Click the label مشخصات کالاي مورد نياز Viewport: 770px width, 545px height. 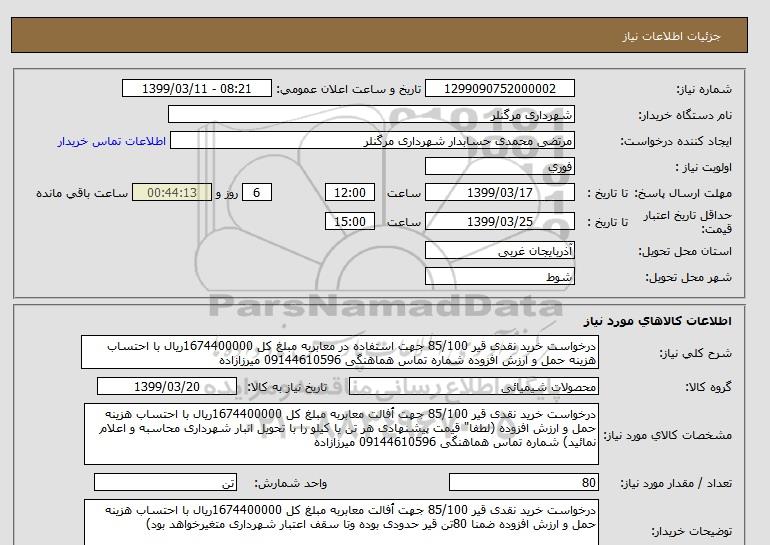[667, 435]
